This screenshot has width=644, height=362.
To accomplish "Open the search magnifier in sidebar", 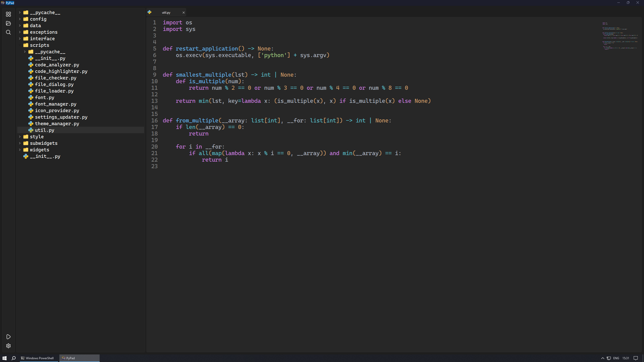I will point(8,32).
